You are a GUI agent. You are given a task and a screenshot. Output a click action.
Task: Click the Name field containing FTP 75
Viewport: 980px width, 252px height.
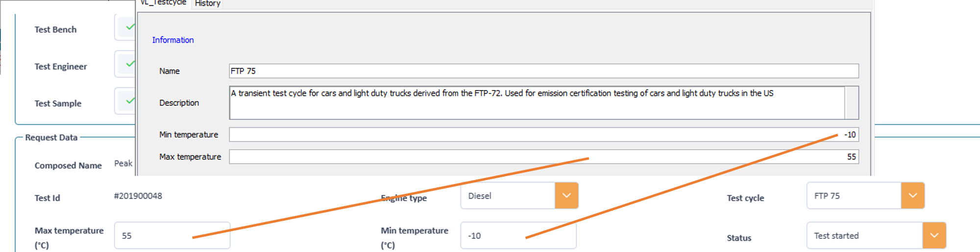tap(544, 71)
